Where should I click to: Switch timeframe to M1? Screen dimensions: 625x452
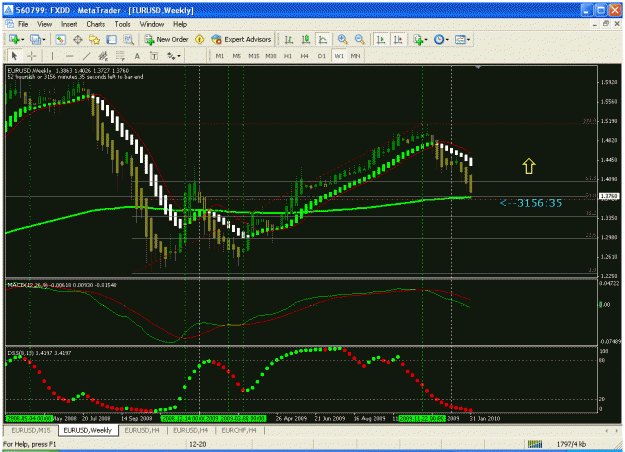(x=220, y=56)
